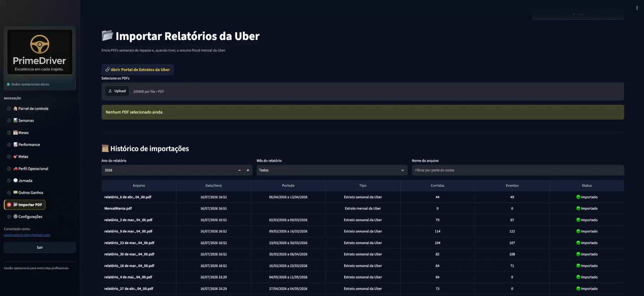The image size is (644, 296).
Task: Click the Nenhum PDF selecionado ainda banner
Action: pos(363,112)
